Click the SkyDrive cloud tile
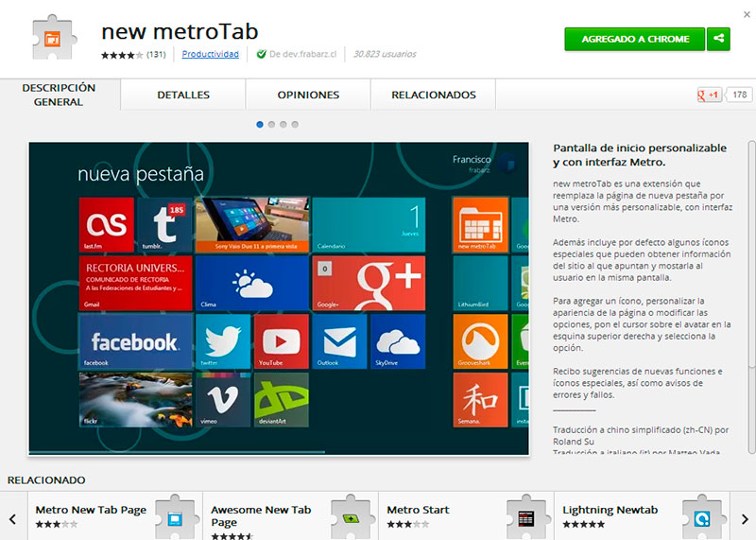Viewport: 756px width, 540px height. click(398, 341)
